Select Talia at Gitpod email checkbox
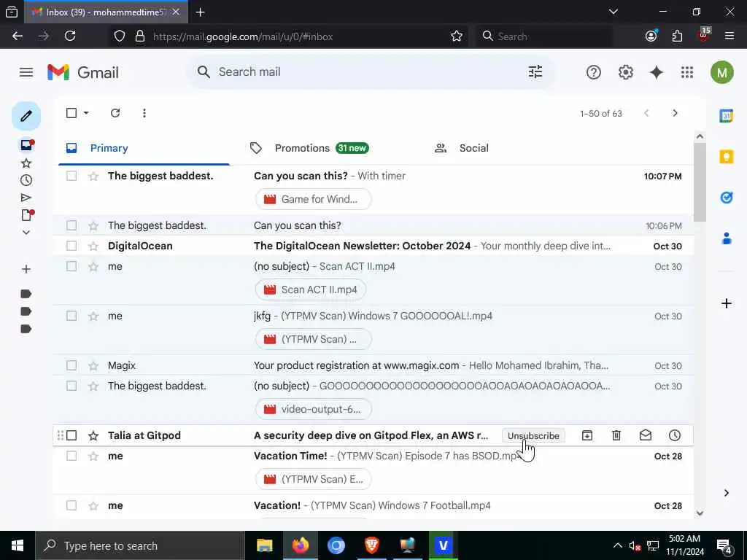 pyautogui.click(x=71, y=435)
